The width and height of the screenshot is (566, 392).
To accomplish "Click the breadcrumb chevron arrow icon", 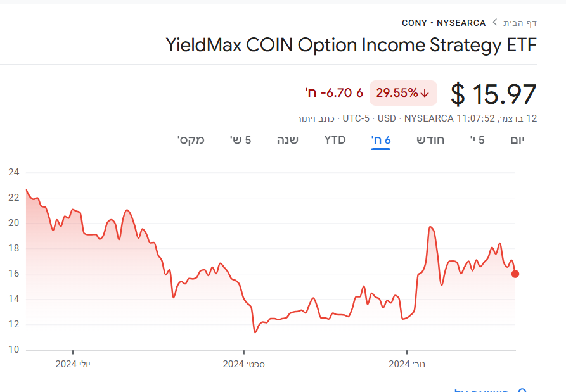I will (x=495, y=23).
